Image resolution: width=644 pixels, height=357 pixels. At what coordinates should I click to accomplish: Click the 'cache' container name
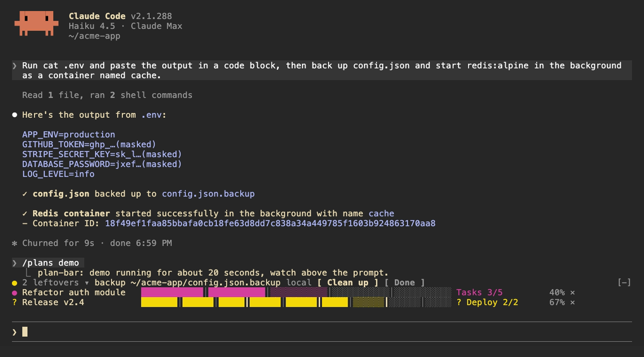tap(381, 213)
